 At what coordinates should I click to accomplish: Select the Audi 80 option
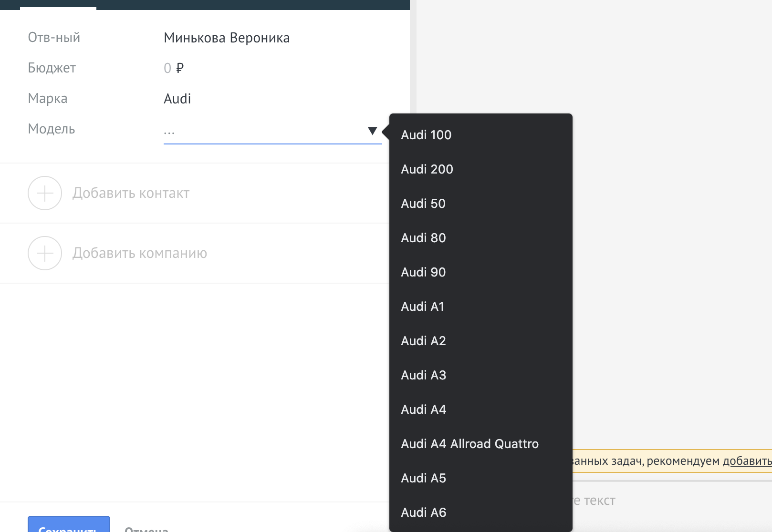pos(423,238)
